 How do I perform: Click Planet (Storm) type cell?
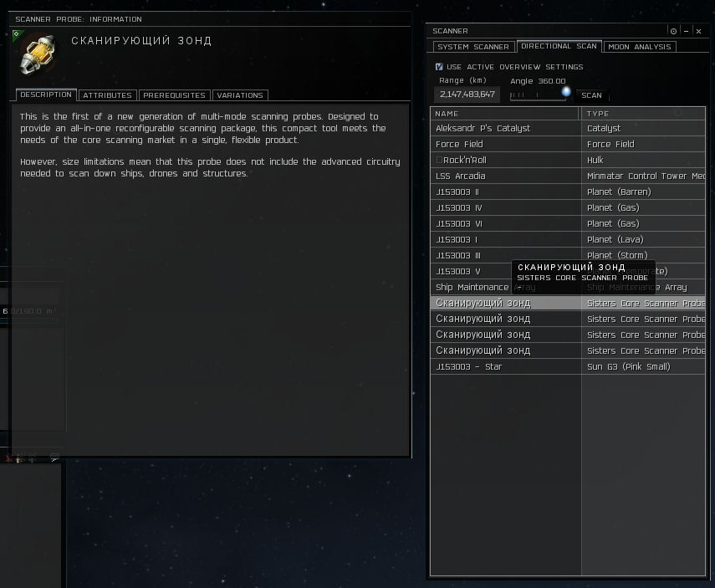[x=643, y=255]
